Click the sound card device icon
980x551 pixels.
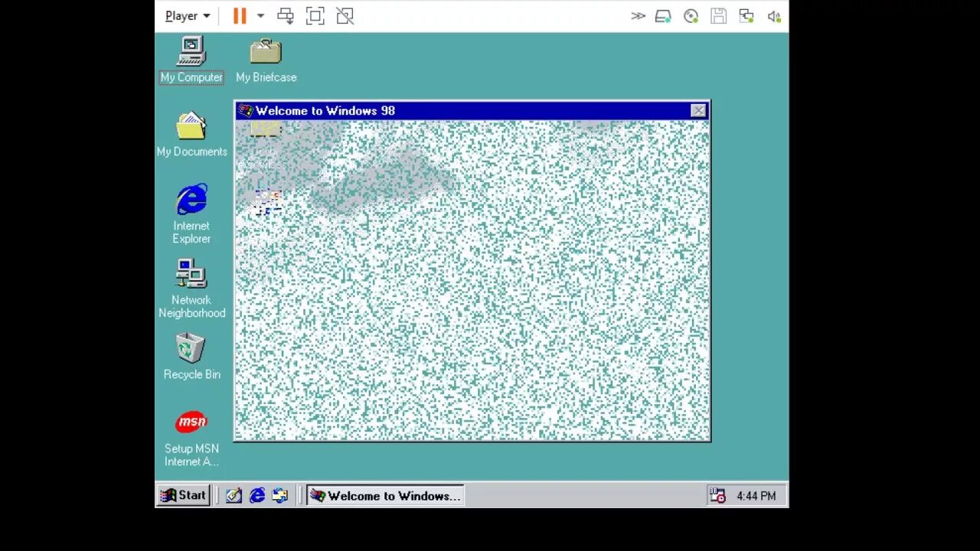coord(774,16)
